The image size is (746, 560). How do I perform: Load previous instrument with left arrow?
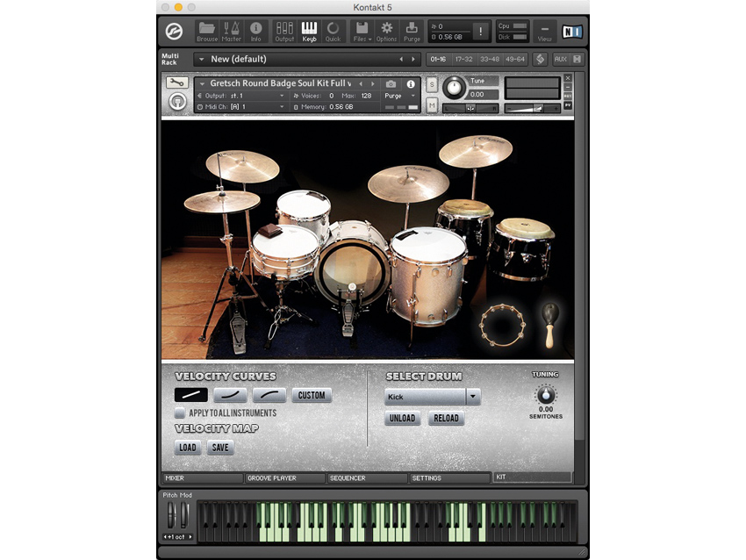click(361, 83)
